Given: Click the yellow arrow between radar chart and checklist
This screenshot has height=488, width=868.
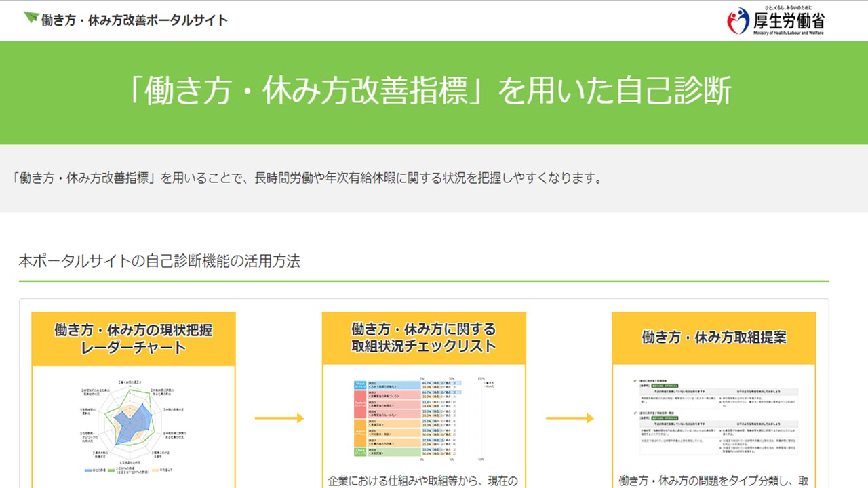Looking at the screenshot, I should (x=279, y=418).
